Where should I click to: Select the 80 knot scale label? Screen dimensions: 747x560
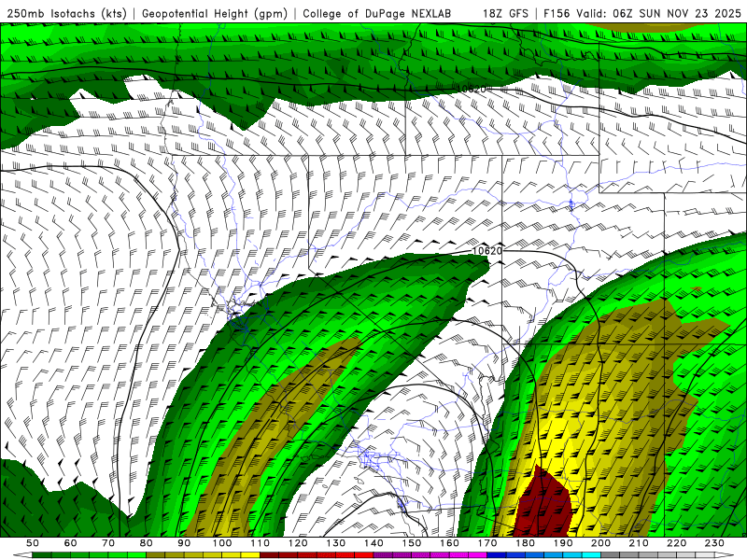tap(147, 543)
